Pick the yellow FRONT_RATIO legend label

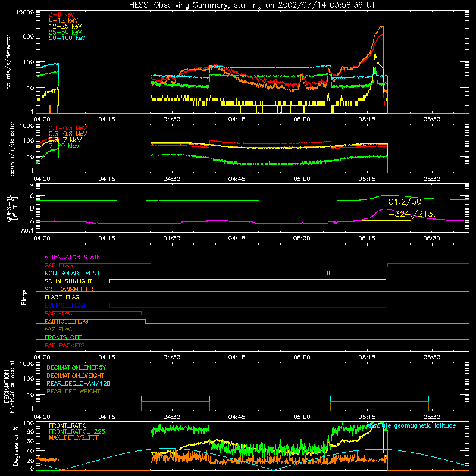pos(68,425)
